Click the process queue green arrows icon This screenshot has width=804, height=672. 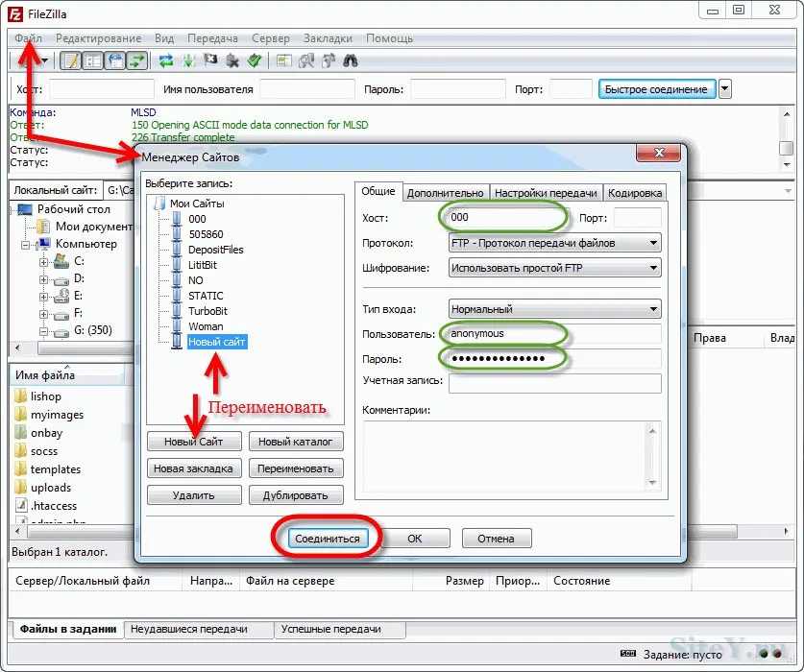[188, 61]
